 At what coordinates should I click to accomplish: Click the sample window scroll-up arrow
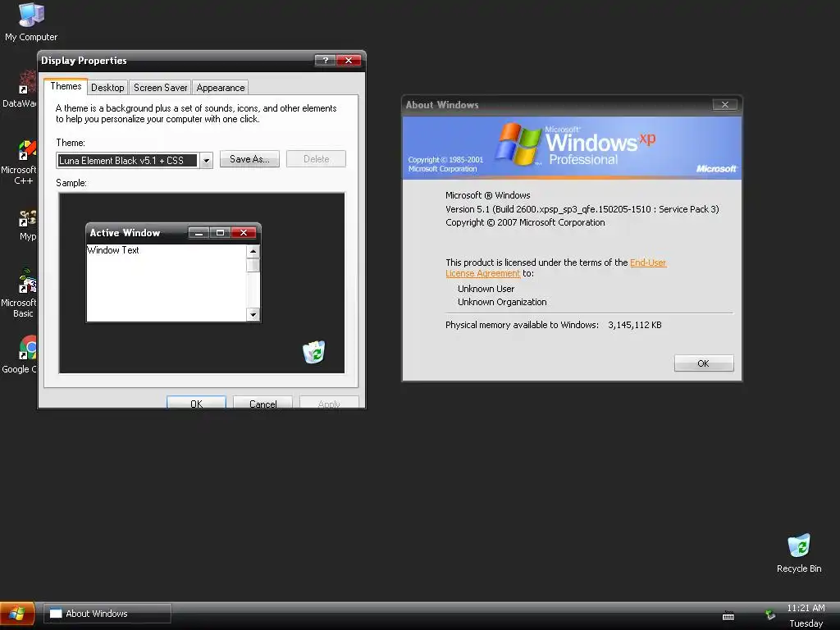[x=253, y=251]
